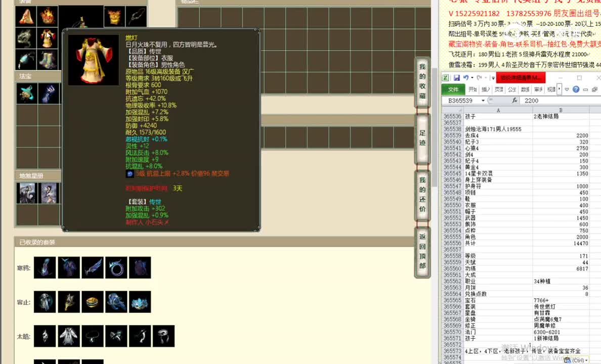Click the 太皓 set necklace icon
The image size is (601, 364).
click(93, 336)
